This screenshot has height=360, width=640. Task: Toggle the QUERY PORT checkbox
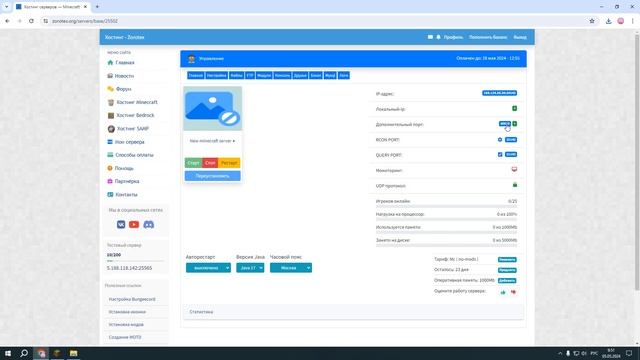click(x=500, y=154)
